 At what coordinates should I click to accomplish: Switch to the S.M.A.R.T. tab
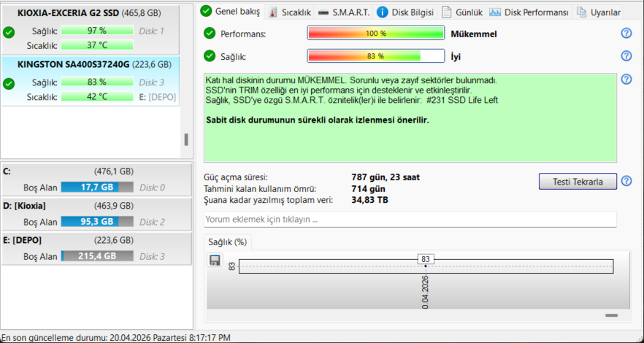point(344,12)
